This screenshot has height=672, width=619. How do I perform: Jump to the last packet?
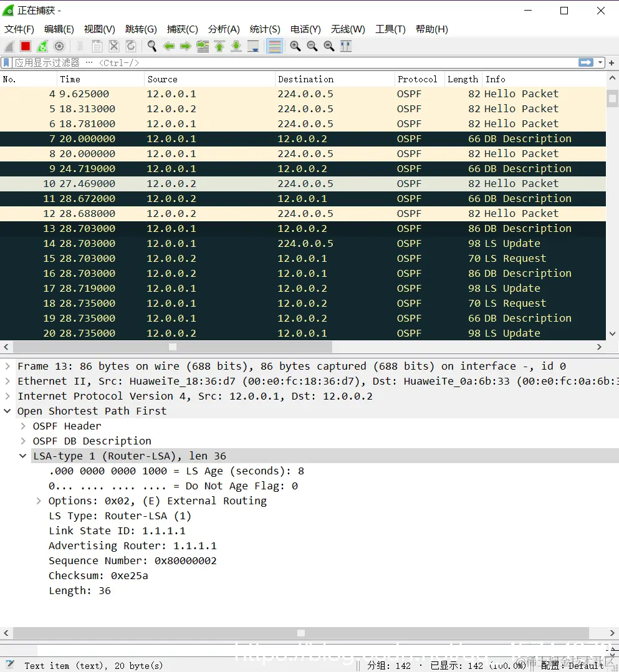[x=236, y=46]
